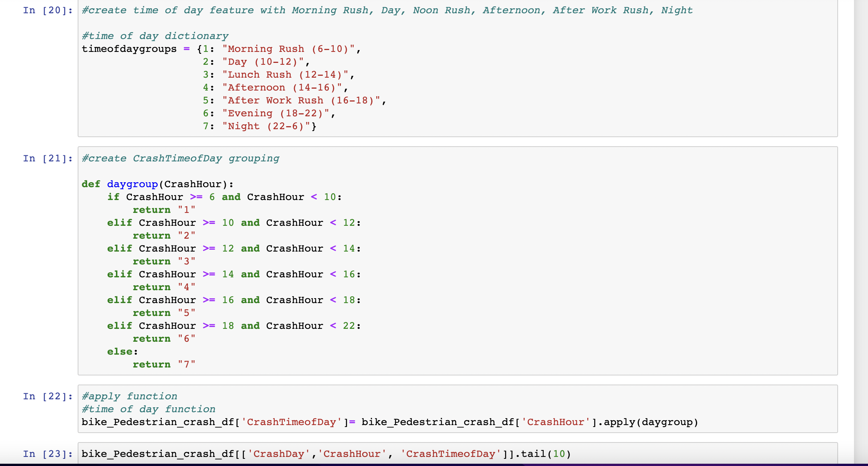The image size is (868, 466).
Task: Select the In [22] cell prompt
Action: 48,396
